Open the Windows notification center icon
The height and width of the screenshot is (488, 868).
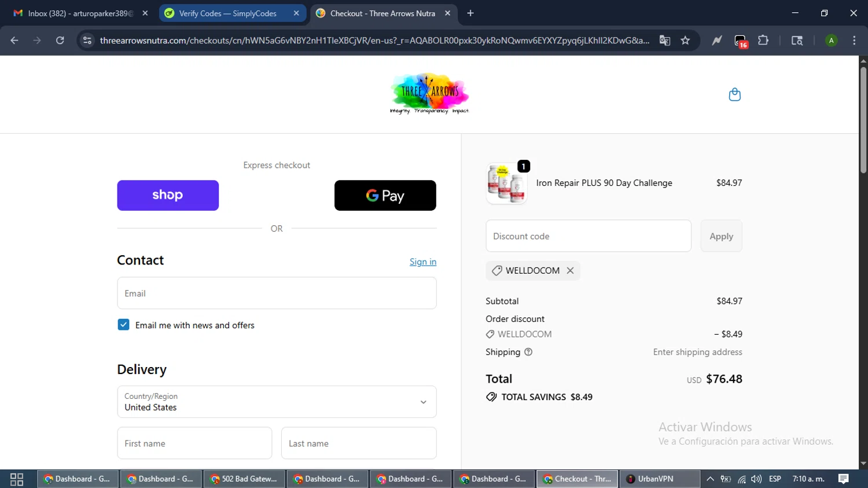844,479
